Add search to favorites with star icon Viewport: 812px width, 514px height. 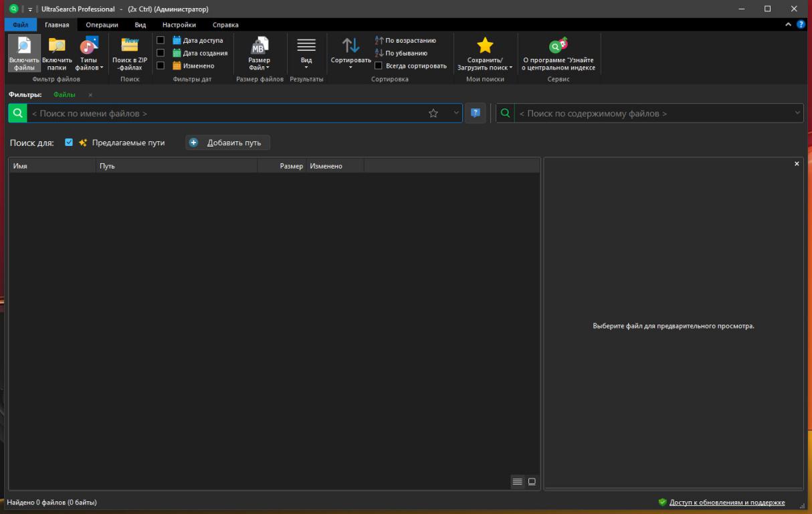433,113
